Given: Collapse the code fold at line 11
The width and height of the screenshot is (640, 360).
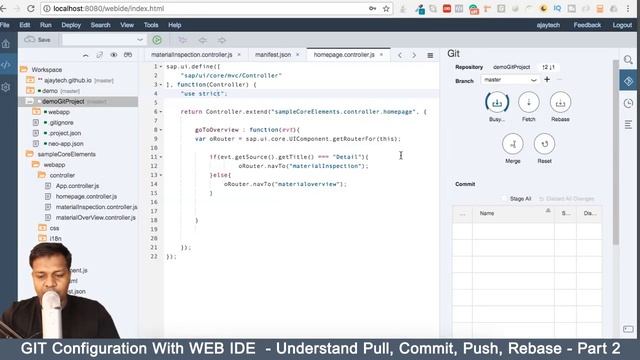Looking at the screenshot, I should (x=161, y=157).
